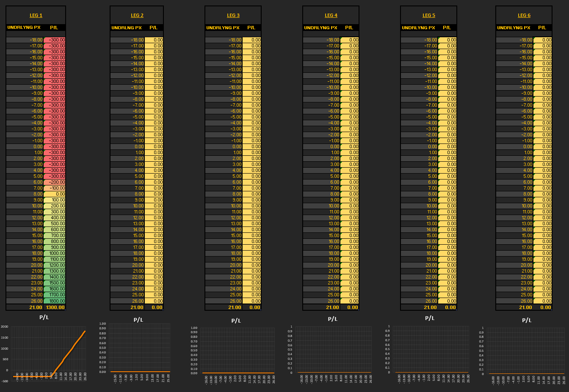Image resolution: width=569 pixels, height=392 pixels.
Task: Select LEG 2 P/L cell for underlying 26.00
Action: (154, 301)
